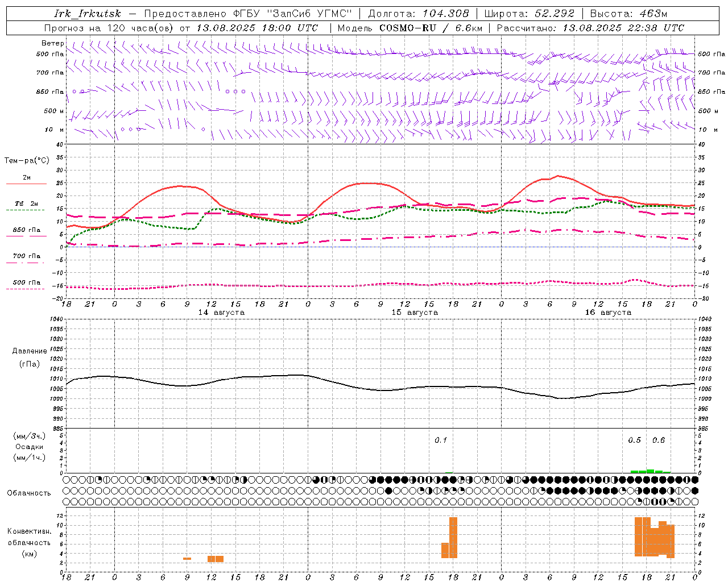Click the Рассчитано: 13.08.2025 22:38 UTC timestamp
The width and height of the screenshot is (728, 582).
click(590, 28)
